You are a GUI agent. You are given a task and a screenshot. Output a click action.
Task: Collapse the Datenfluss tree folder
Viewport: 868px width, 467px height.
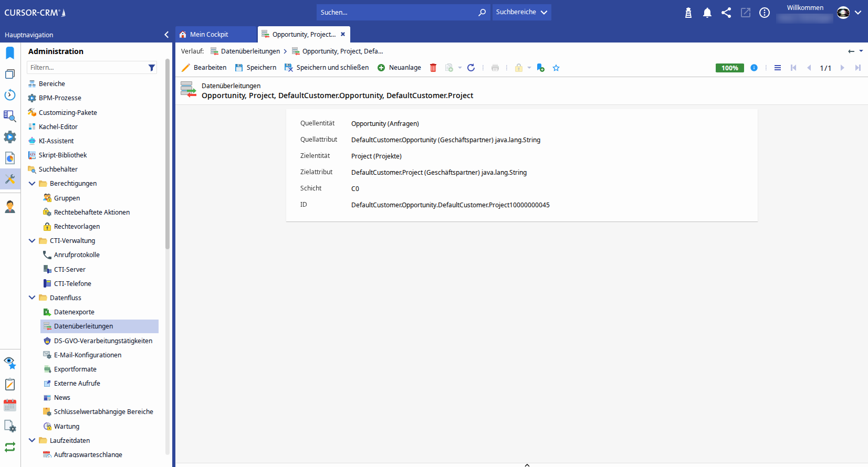pos(32,298)
